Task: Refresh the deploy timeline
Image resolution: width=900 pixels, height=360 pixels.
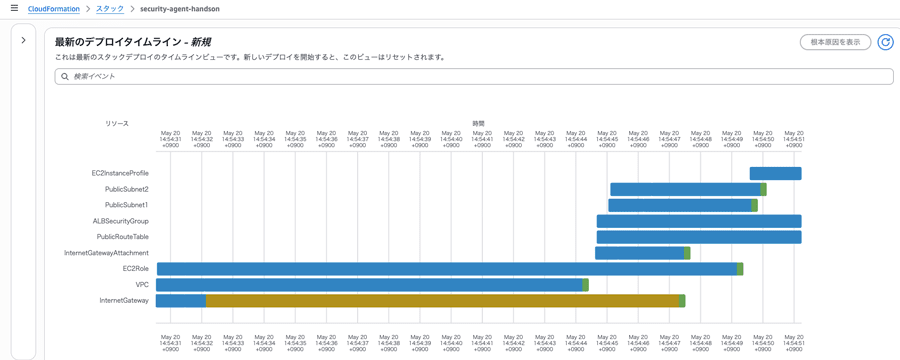Action: (x=886, y=42)
